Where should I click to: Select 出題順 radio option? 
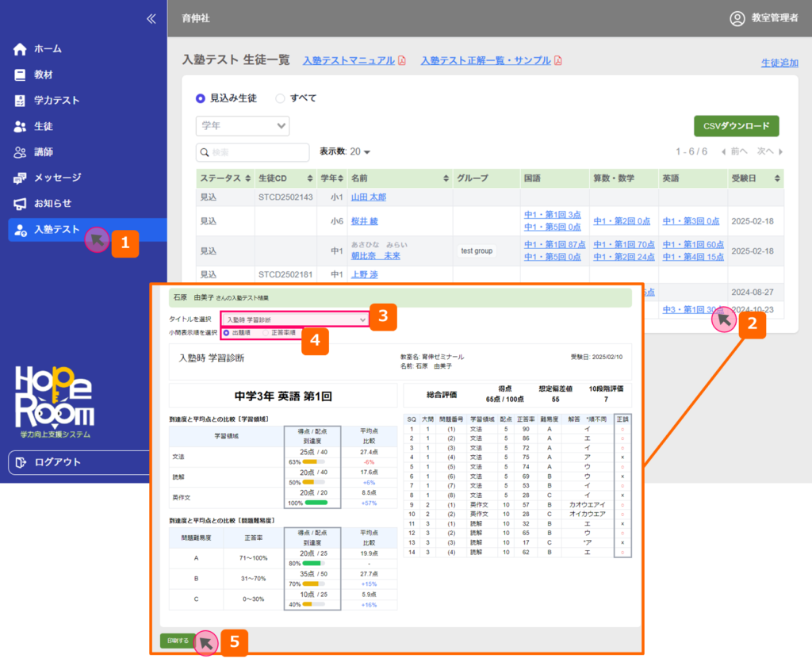[x=227, y=333]
